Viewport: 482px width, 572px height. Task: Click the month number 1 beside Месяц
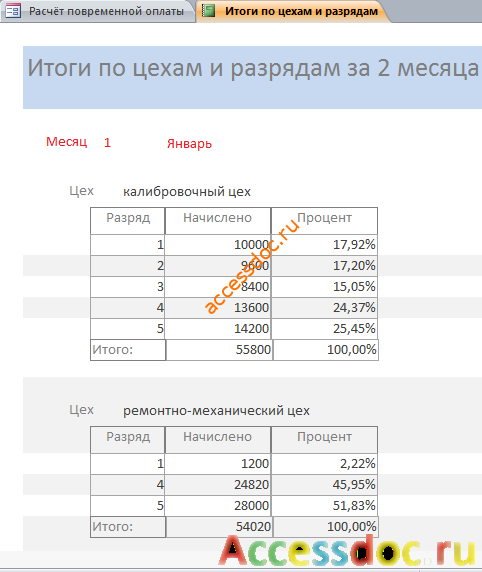[x=107, y=142]
